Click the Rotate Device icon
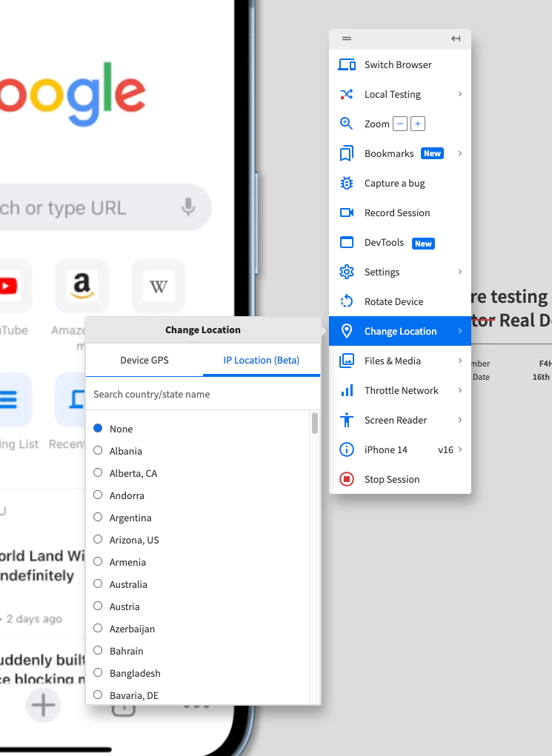 pyautogui.click(x=346, y=301)
